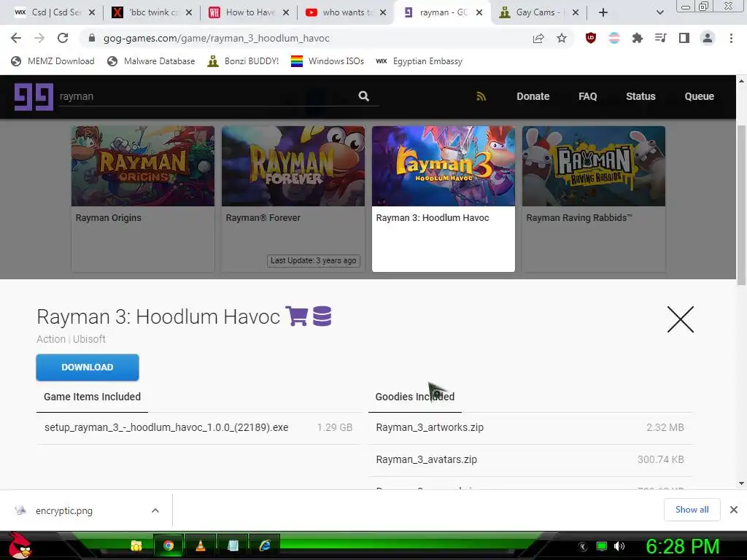Open Malware Database bookmark
Screen dimensions: 747x560
[x=151, y=61]
